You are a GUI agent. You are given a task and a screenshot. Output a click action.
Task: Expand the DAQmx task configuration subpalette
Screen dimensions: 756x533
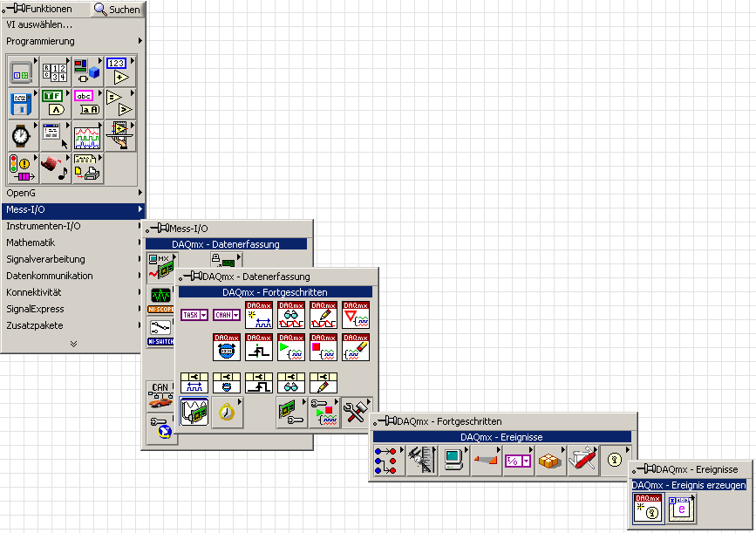pyautogui.click(x=324, y=413)
